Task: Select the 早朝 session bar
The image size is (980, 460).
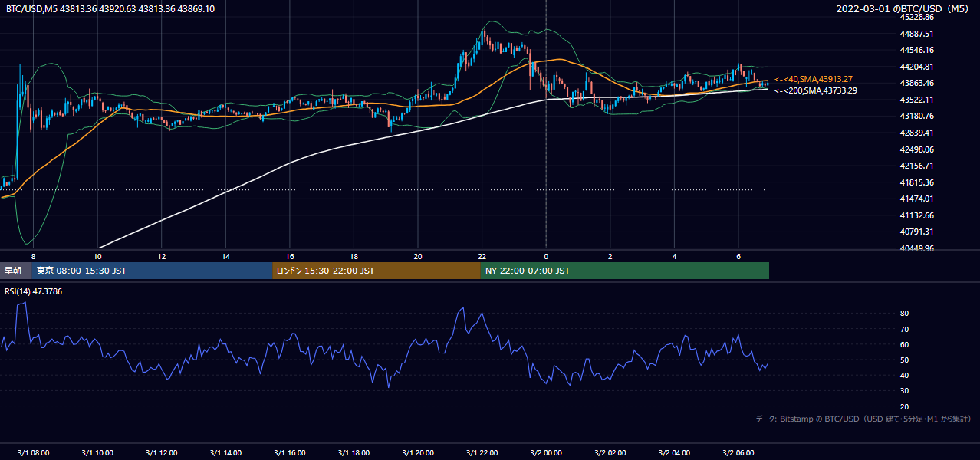Action: pyautogui.click(x=16, y=271)
